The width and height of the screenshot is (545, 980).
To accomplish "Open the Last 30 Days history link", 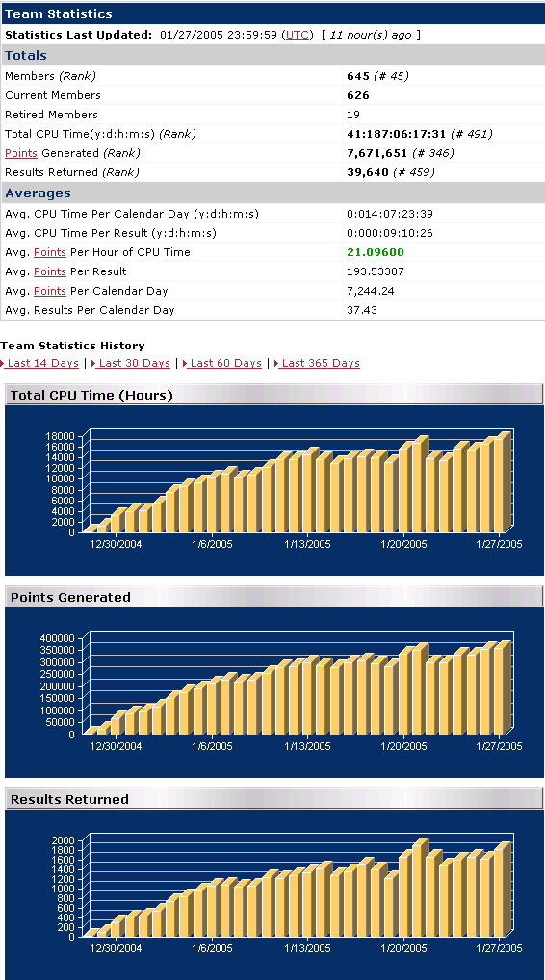I will coord(135,363).
